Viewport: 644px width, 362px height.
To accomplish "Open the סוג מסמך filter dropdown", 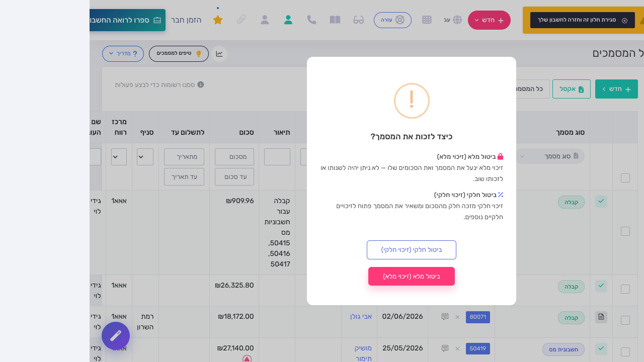I will point(551,156).
